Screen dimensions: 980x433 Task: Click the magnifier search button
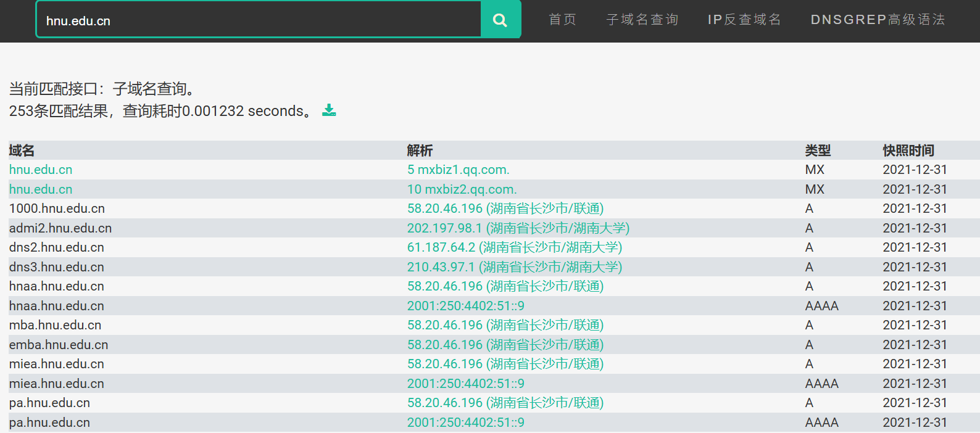pyautogui.click(x=500, y=20)
